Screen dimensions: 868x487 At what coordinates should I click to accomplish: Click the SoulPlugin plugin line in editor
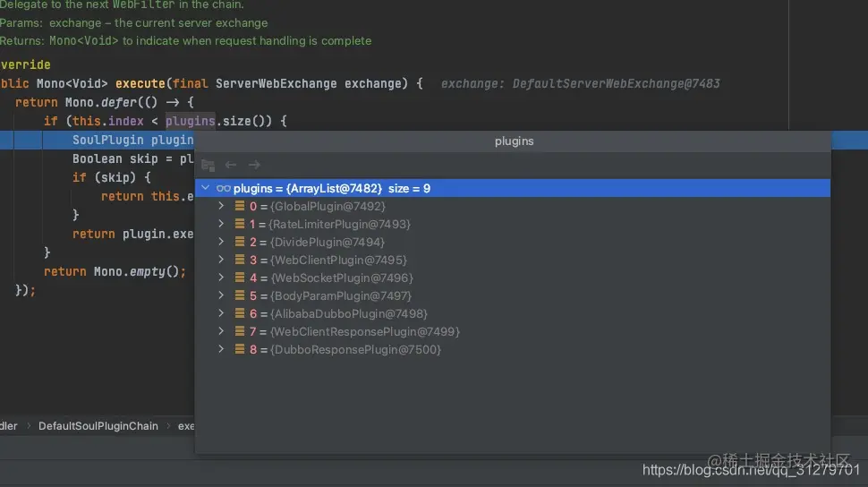132,140
